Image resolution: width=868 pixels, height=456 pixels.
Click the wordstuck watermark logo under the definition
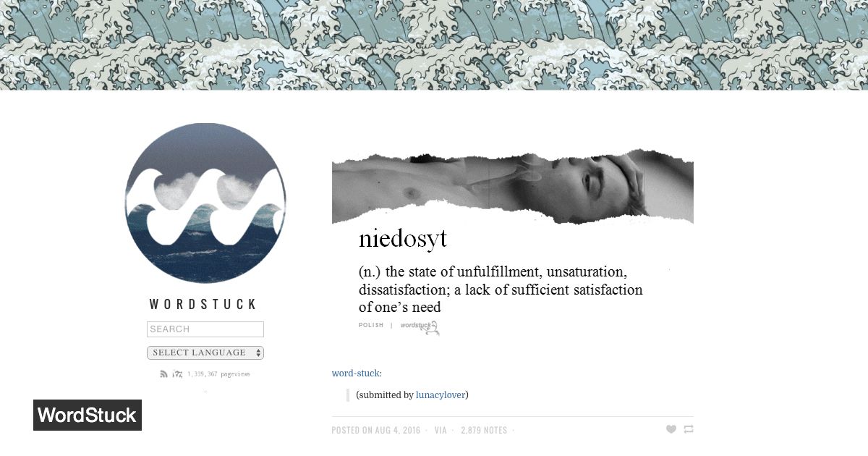pyautogui.click(x=420, y=326)
